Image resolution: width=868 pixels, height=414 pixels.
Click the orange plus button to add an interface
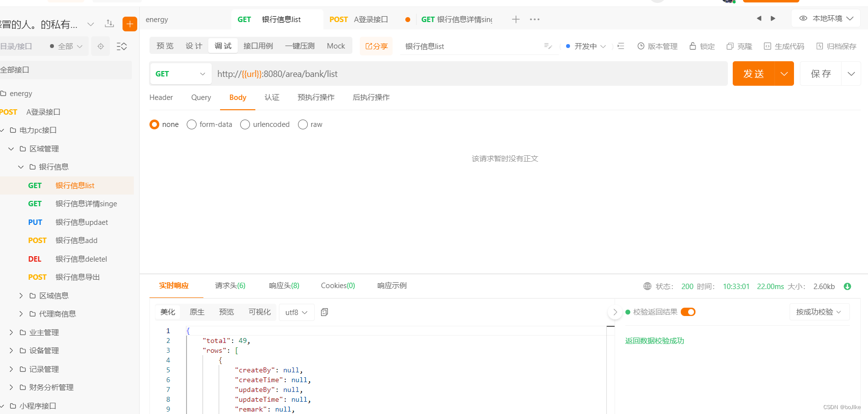[x=130, y=24]
